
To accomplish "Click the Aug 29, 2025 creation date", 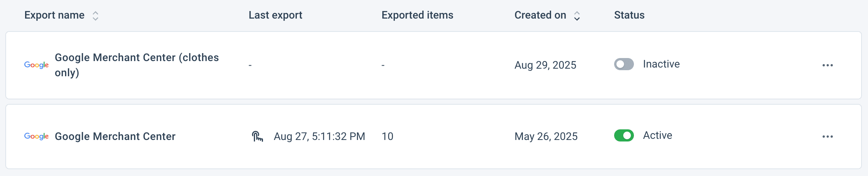I will pos(545,65).
